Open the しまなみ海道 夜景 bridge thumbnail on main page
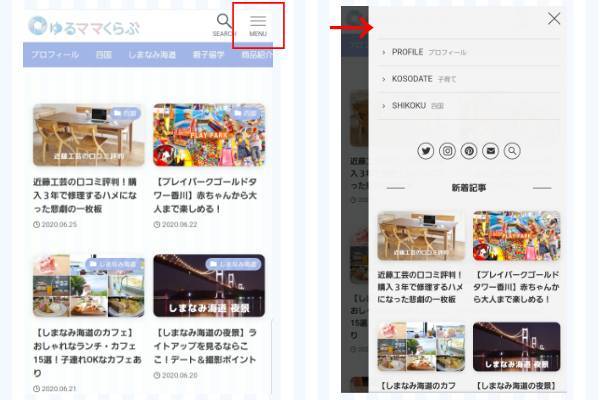The width and height of the screenshot is (600, 400). (x=209, y=286)
